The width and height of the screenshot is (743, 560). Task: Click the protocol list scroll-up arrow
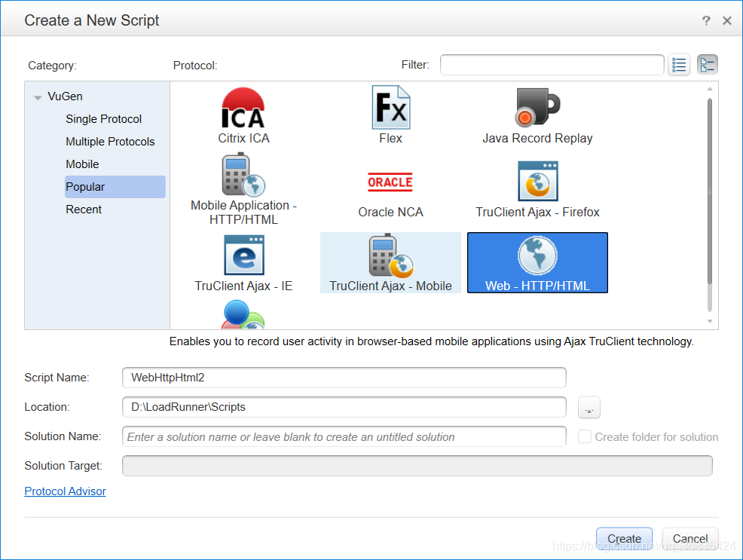point(709,89)
